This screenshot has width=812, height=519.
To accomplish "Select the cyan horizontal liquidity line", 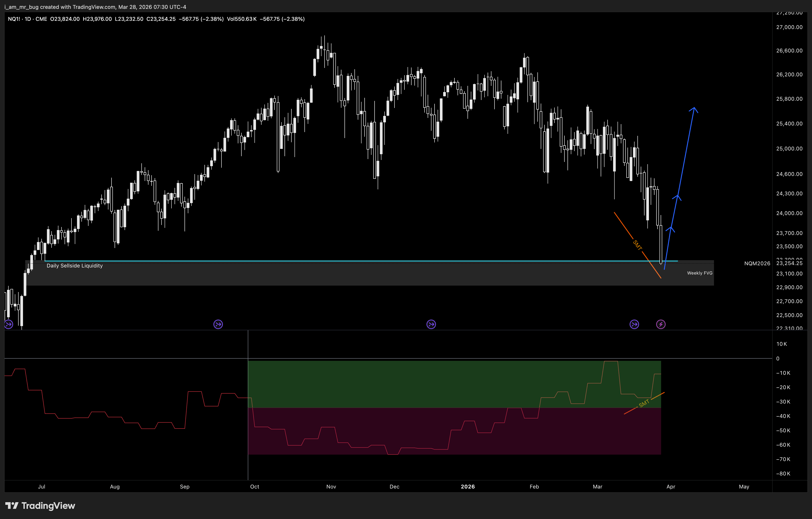I will pyautogui.click(x=337, y=261).
